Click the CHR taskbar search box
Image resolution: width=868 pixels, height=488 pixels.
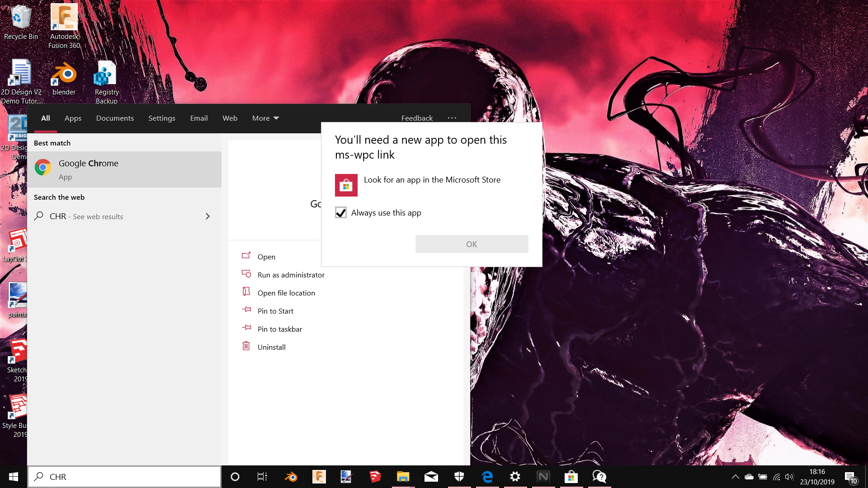[x=124, y=477]
